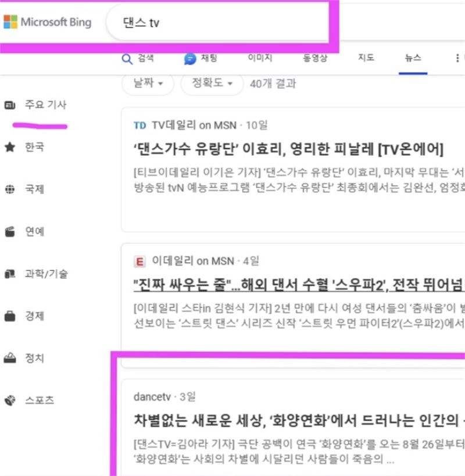Click the 과학/기술 icon

click(x=10, y=274)
